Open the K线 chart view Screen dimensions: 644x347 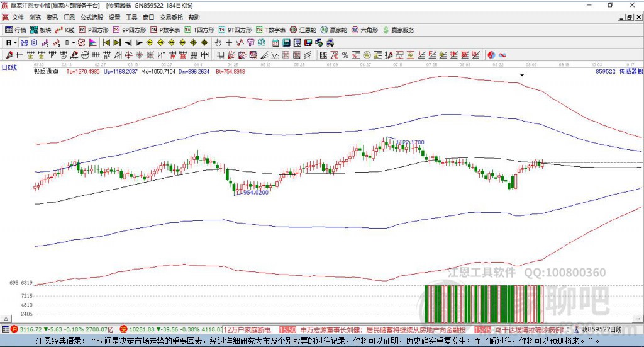[x=65, y=30]
